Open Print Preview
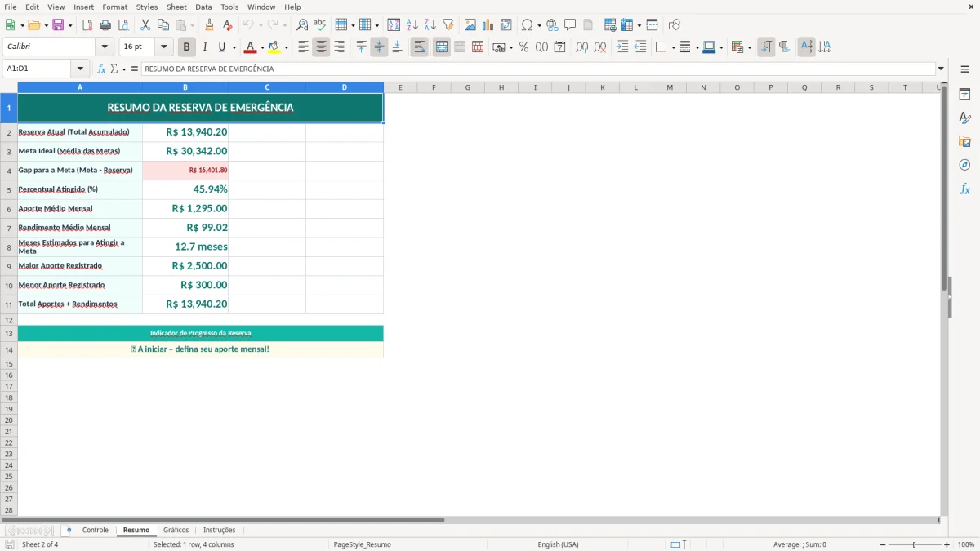 click(x=123, y=25)
